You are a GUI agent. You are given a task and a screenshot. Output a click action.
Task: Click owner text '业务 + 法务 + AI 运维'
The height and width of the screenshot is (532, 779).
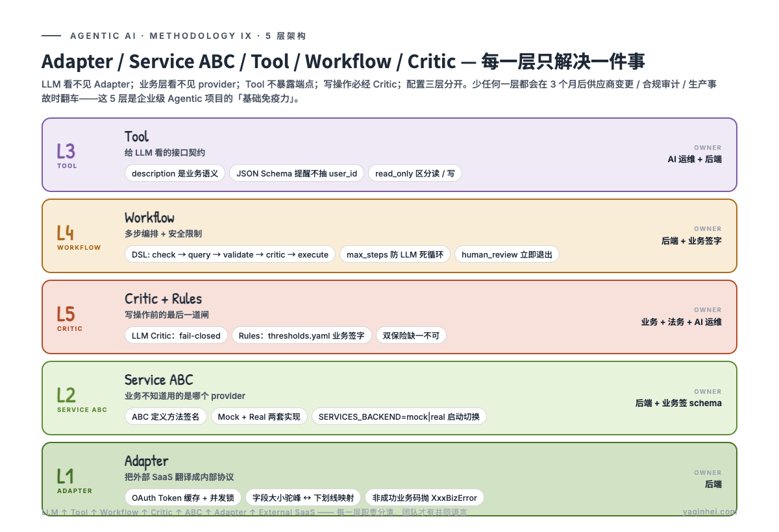681,322
